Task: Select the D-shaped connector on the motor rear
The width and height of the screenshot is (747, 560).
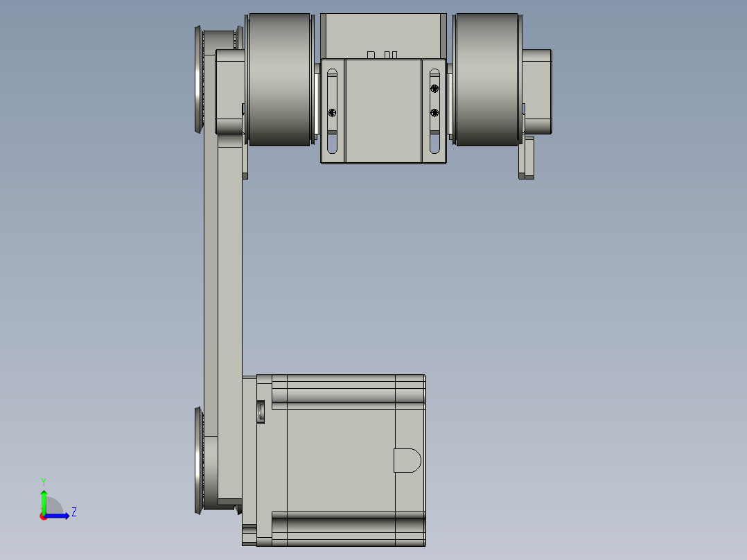Action: [x=407, y=460]
